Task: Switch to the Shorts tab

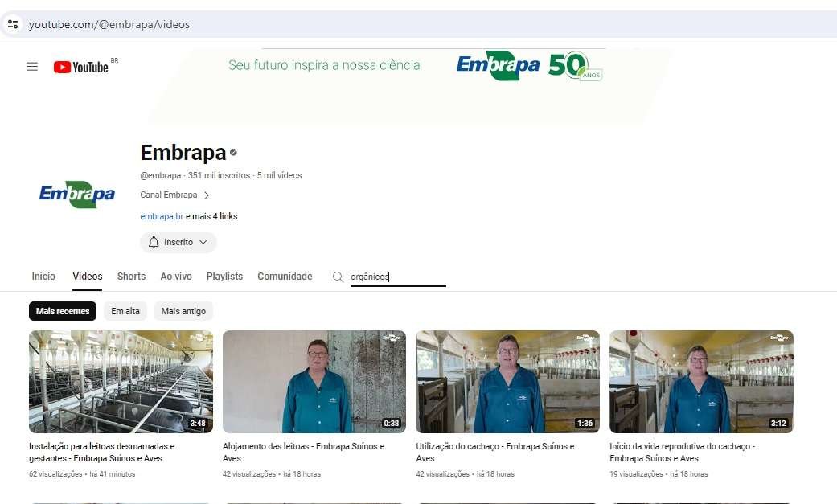Action: click(x=131, y=277)
